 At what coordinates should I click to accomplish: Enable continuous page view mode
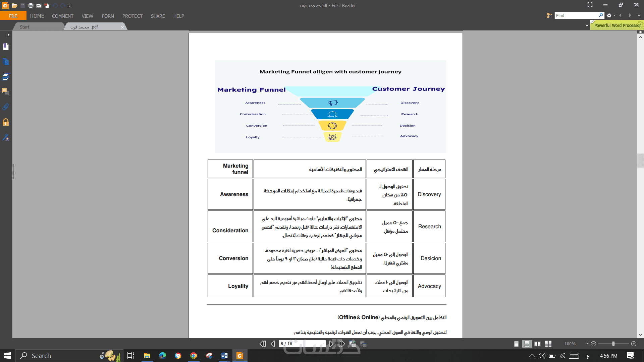pos(527,344)
